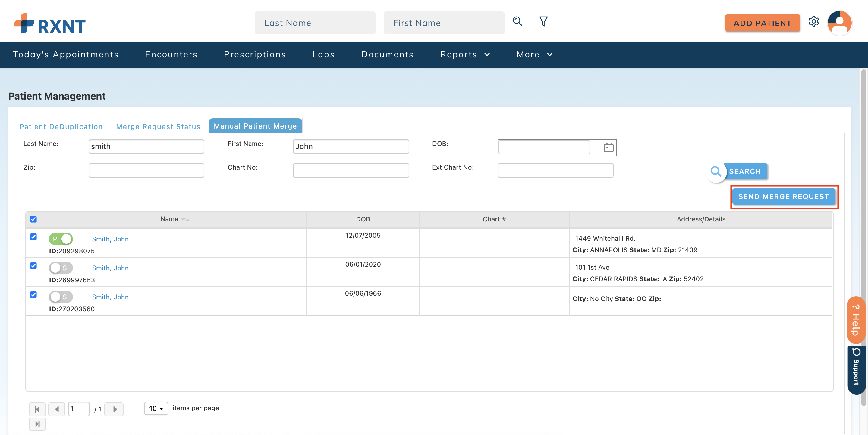Go to last page of results
The width and height of the screenshot is (868, 435).
point(37,424)
